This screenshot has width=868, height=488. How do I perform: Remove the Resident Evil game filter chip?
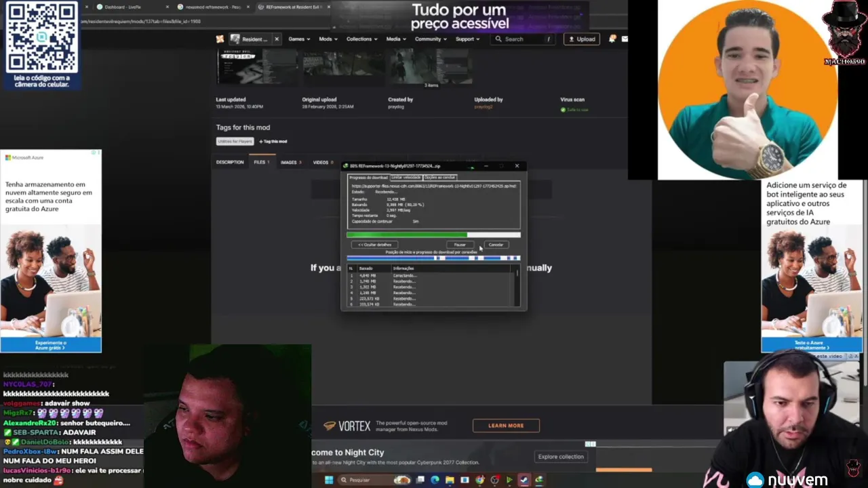(x=277, y=39)
